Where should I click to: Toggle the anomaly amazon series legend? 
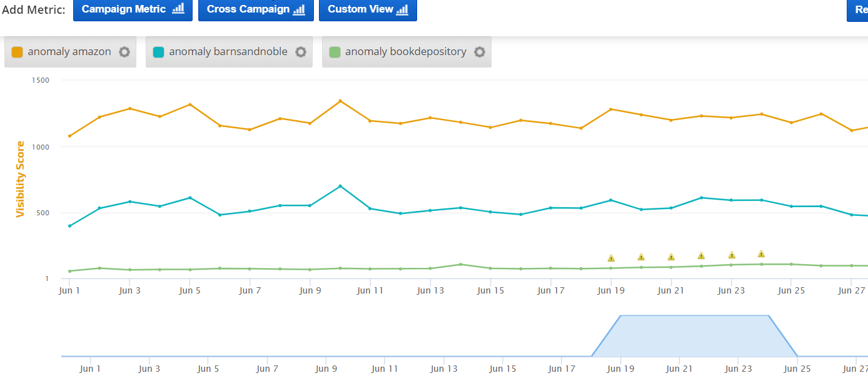point(69,52)
